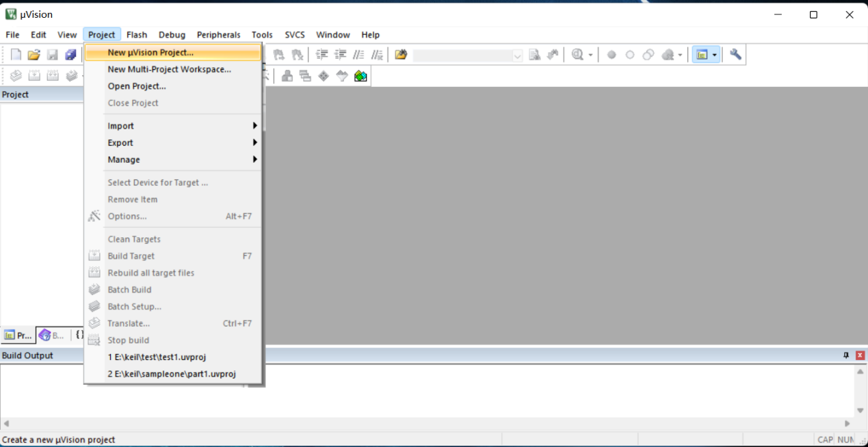Click the Save floppy disk icon

[52, 55]
